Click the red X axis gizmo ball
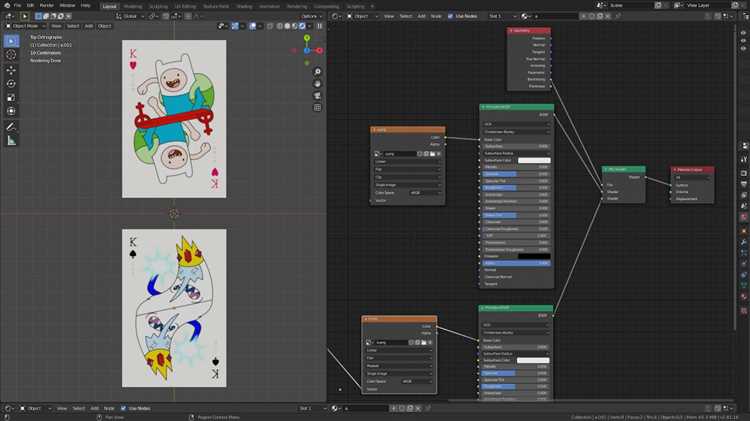Image resolution: width=750 pixels, height=421 pixels. click(319, 50)
